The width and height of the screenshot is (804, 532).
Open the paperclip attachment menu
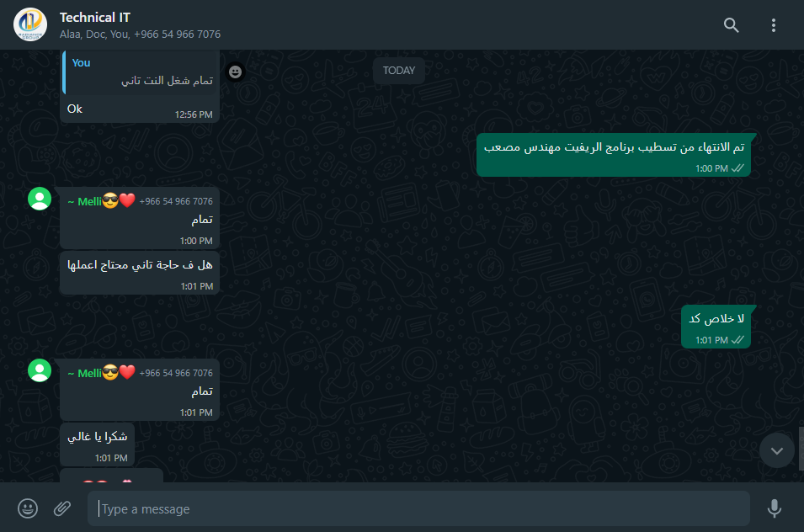tap(62, 508)
